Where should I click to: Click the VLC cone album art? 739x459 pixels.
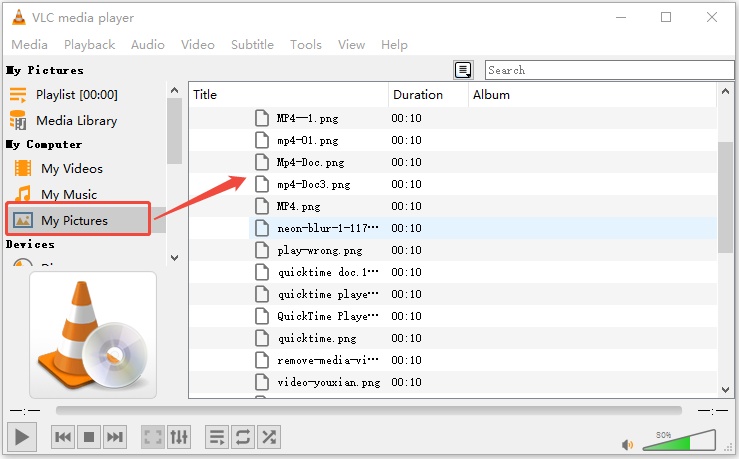(93, 335)
